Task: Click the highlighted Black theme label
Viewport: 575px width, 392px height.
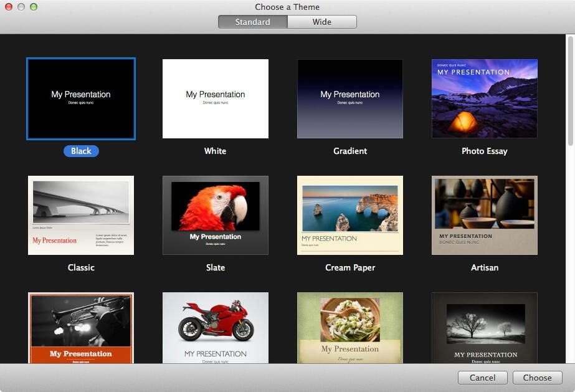Action: (81, 151)
